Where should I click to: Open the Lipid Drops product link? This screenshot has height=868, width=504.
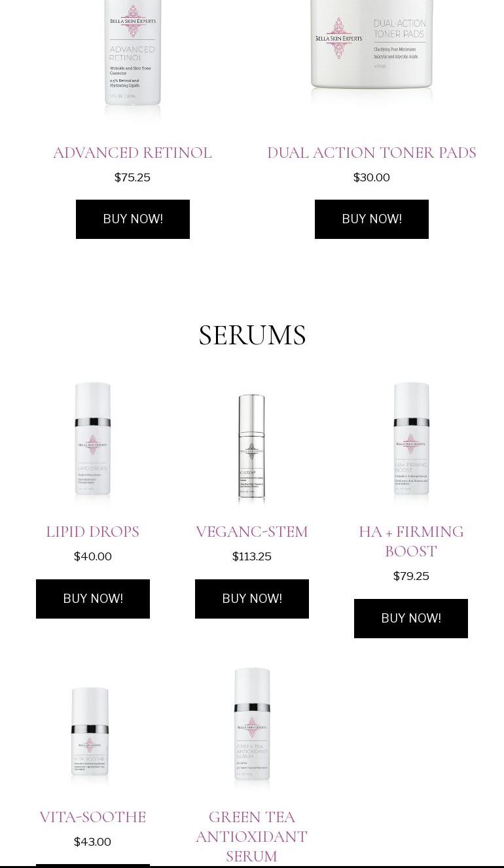click(x=93, y=532)
